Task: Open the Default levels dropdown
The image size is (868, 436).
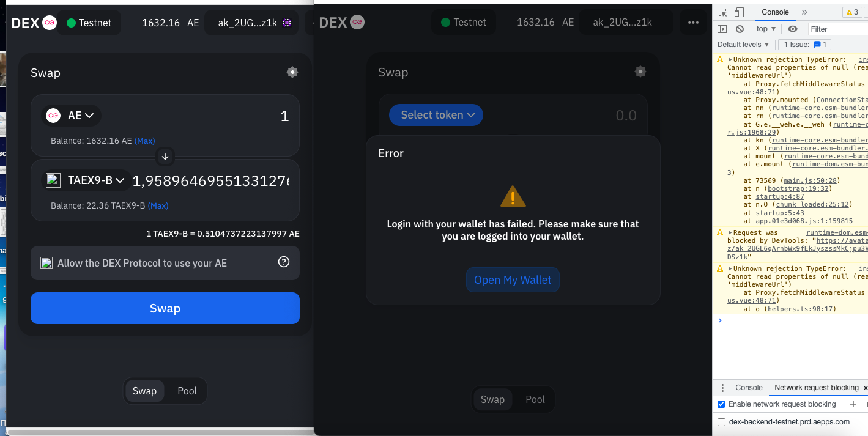Action: pyautogui.click(x=743, y=45)
